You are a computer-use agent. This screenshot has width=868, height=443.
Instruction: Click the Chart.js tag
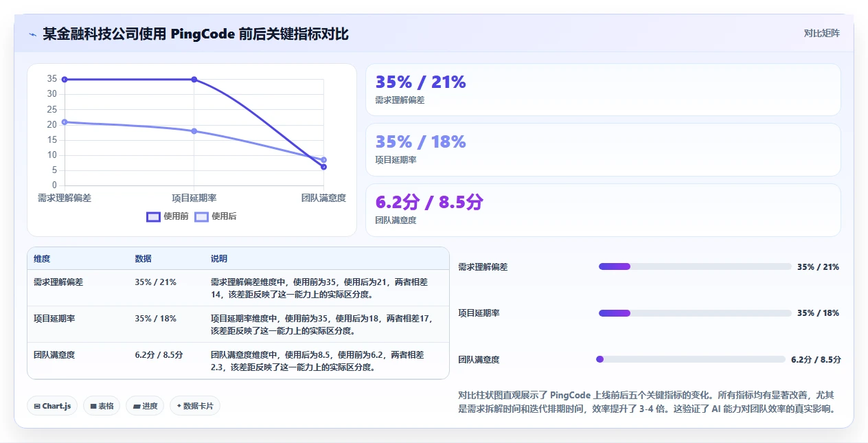(x=53, y=406)
